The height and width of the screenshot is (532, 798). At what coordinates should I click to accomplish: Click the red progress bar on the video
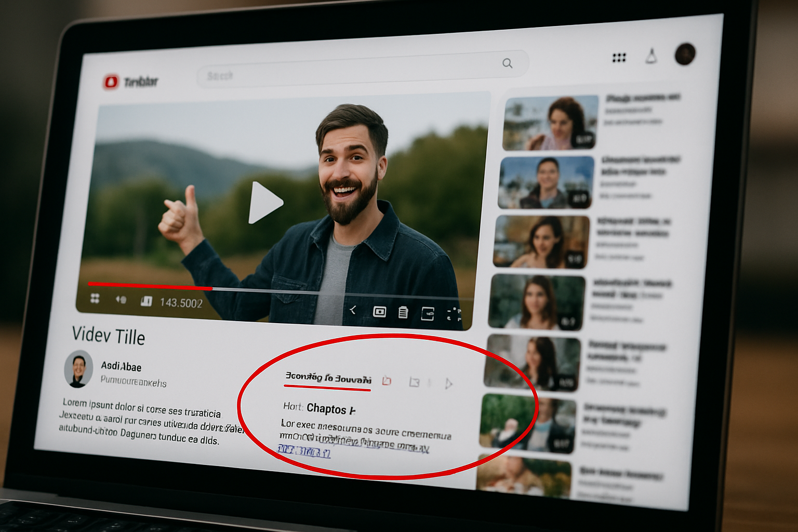tap(156, 283)
